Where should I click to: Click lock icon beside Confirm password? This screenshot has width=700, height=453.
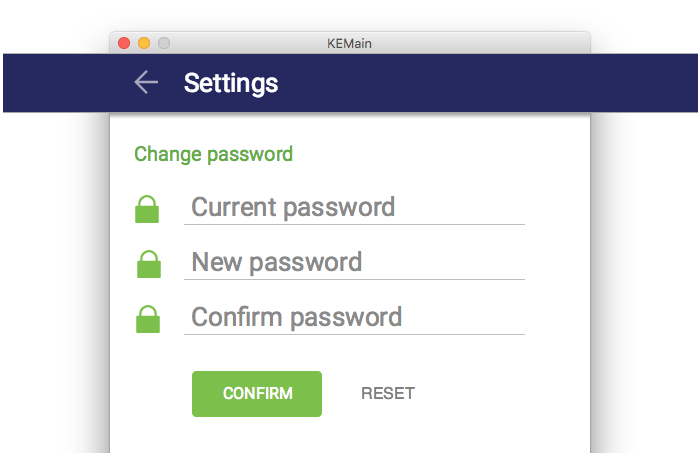(x=149, y=320)
